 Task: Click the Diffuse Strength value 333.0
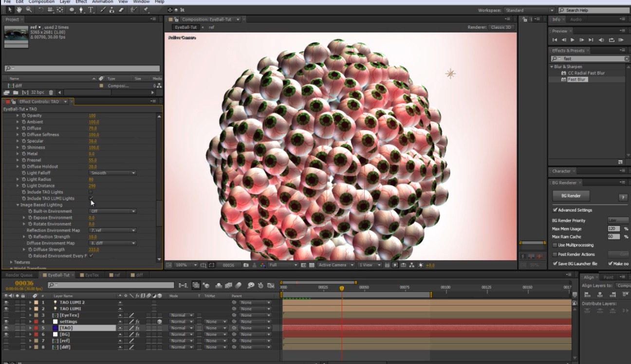tap(93, 249)
